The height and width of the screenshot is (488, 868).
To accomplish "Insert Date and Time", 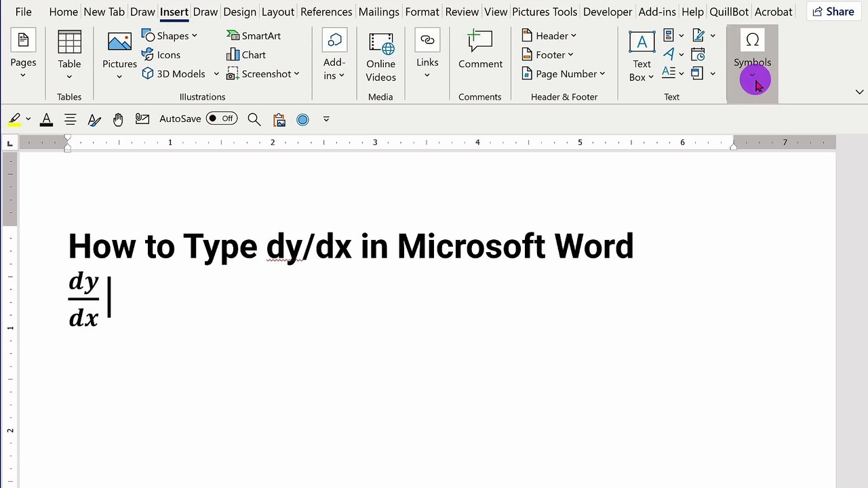I will click(x=698, y=54).
